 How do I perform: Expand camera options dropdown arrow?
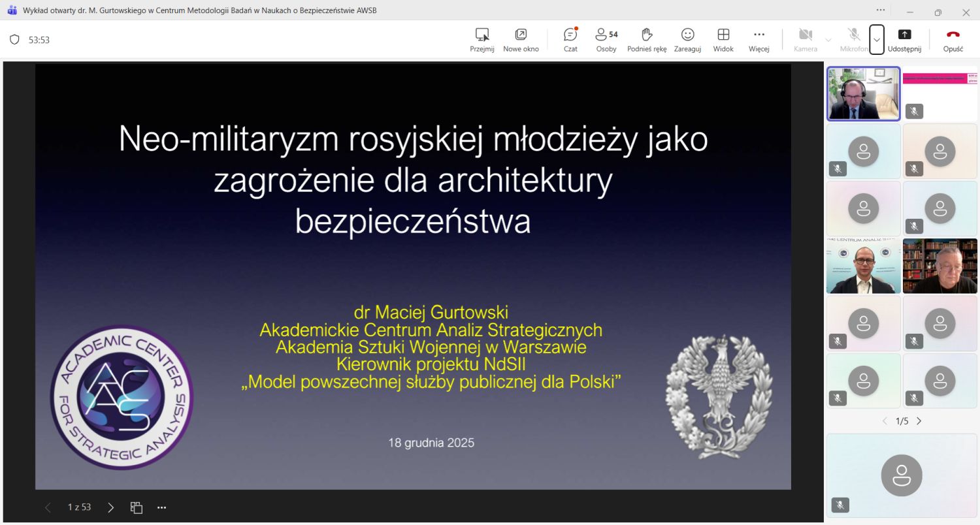(x=828, y=40)
